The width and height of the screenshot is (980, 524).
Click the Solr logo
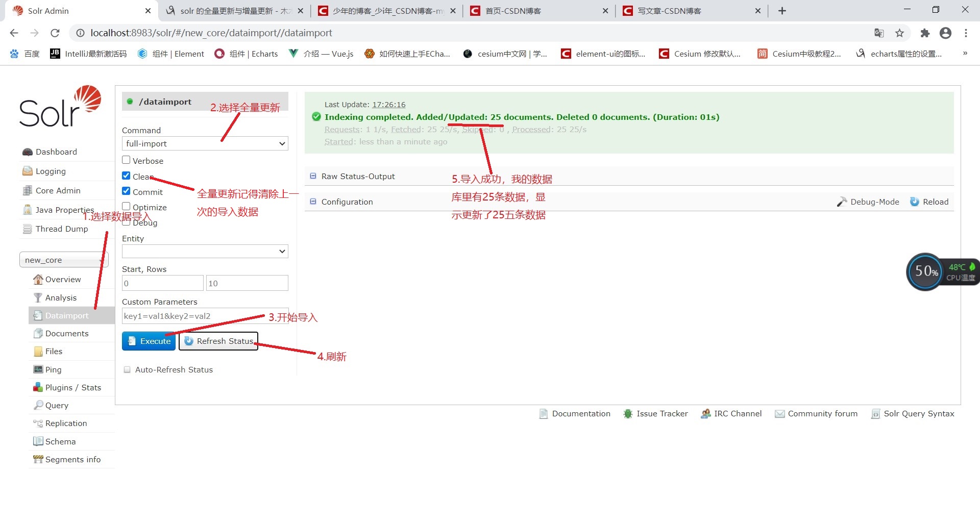coord(60,106)
